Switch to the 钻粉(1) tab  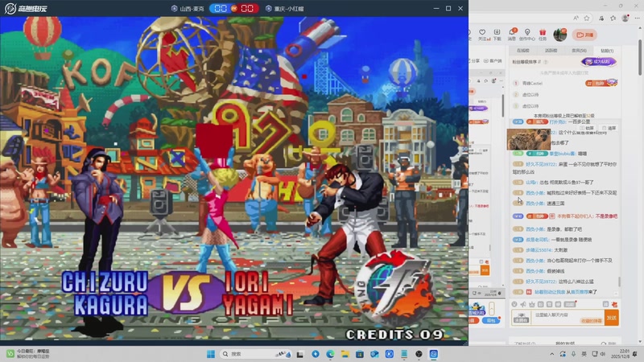click(607, 51)
